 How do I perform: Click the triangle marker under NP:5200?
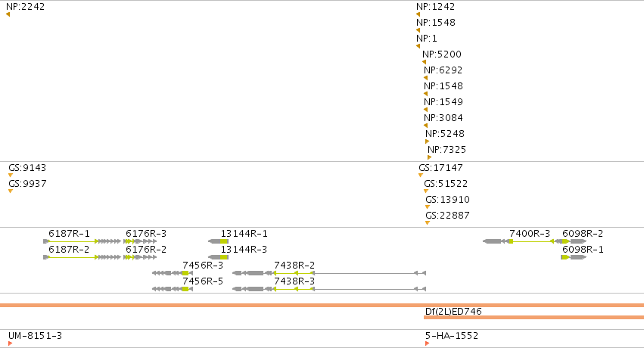click(x=425, y=62)
